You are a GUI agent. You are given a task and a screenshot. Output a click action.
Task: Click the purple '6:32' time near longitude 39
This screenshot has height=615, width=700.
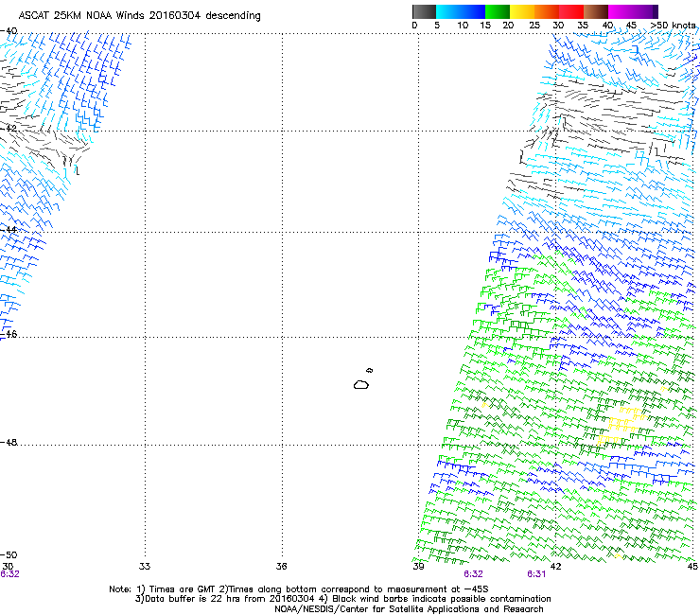[473, 574]
